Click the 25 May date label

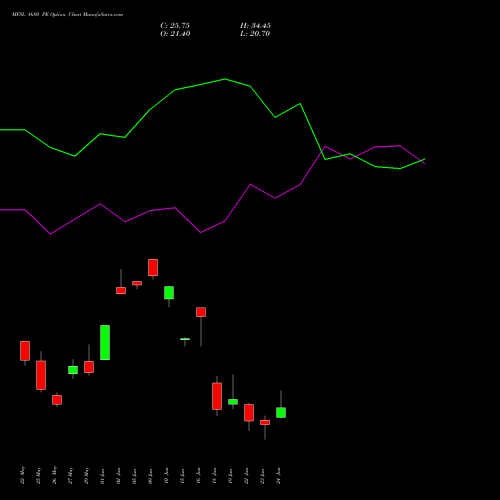pos(38,475)
